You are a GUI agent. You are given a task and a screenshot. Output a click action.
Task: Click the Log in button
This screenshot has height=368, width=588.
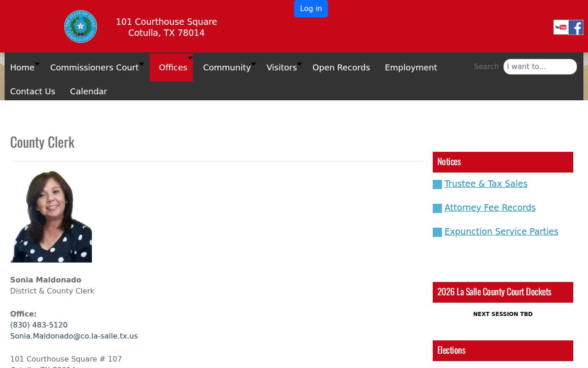click(x=311, y=8)
